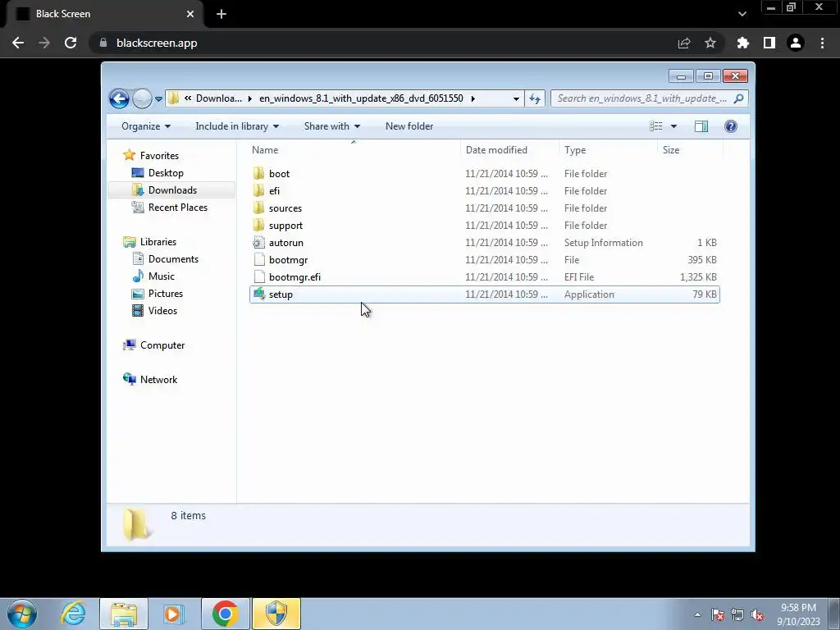Image resolution: width=840 pixels, height=630 pixels.
Task: Open the Windows Start orb
Action: [x=22, y=614]
